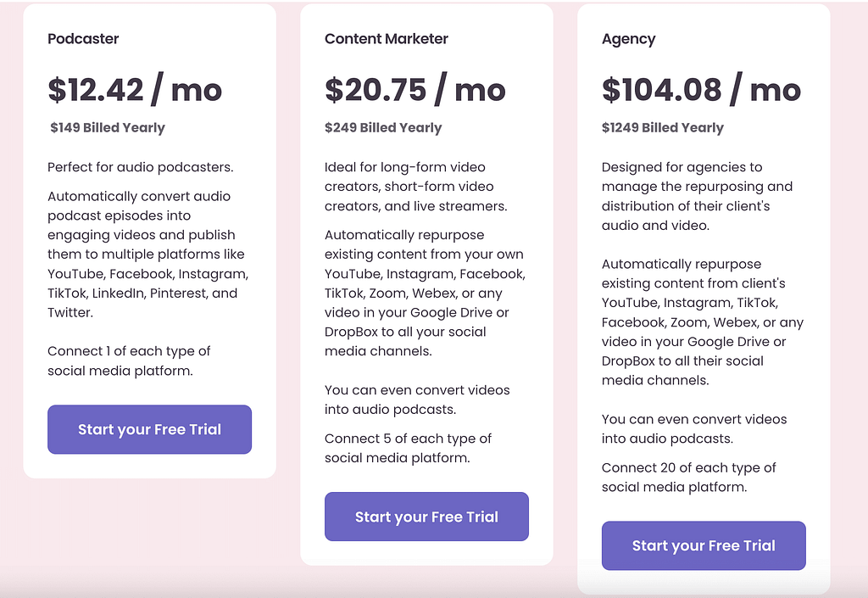The height and width of the screenshot is (598, 868).
Task: Select the Agency plan heading
Action: 628,39
